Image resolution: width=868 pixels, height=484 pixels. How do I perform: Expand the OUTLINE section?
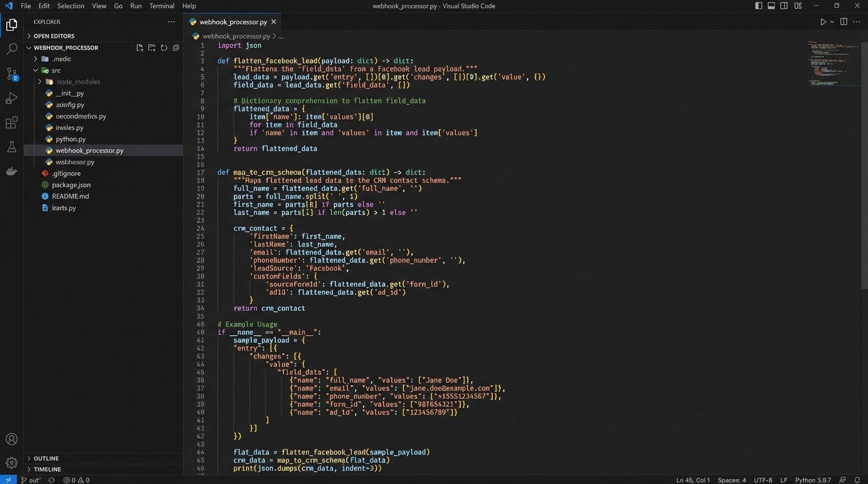tap(46, 458)
